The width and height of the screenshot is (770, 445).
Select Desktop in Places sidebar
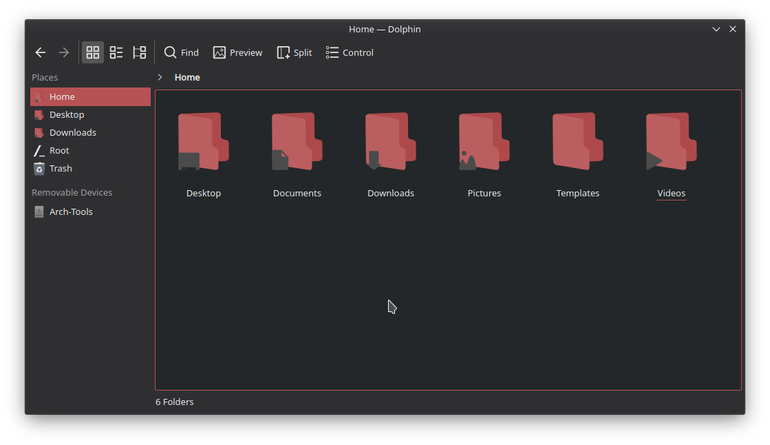(90, 115)
